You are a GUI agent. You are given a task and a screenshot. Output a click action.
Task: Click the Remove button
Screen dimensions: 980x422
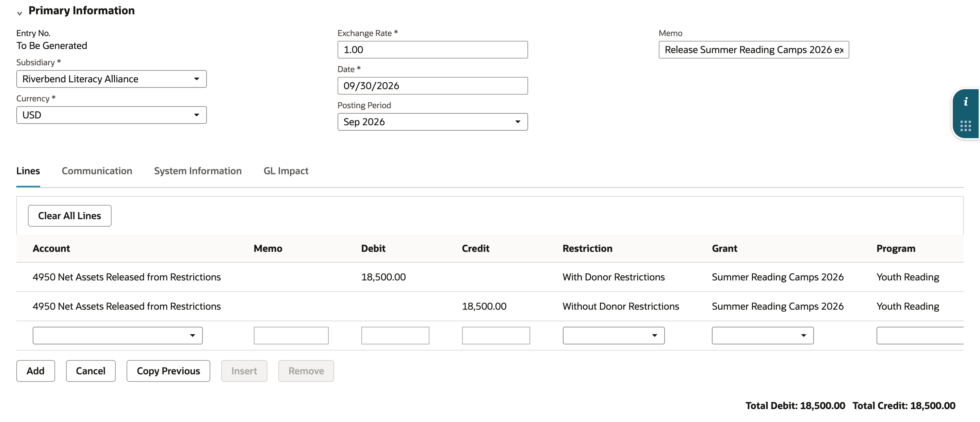[x=306, y=371]
